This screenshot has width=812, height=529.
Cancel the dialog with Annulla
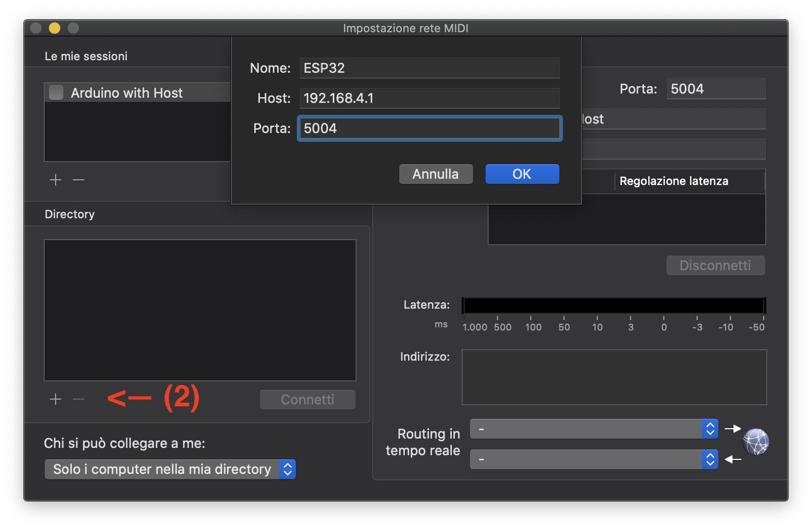[436, 174]
